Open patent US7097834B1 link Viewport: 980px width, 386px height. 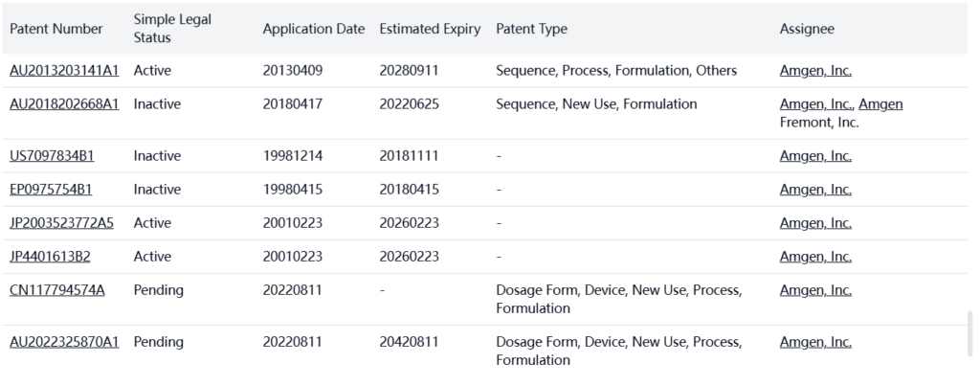tap(52, 156)
